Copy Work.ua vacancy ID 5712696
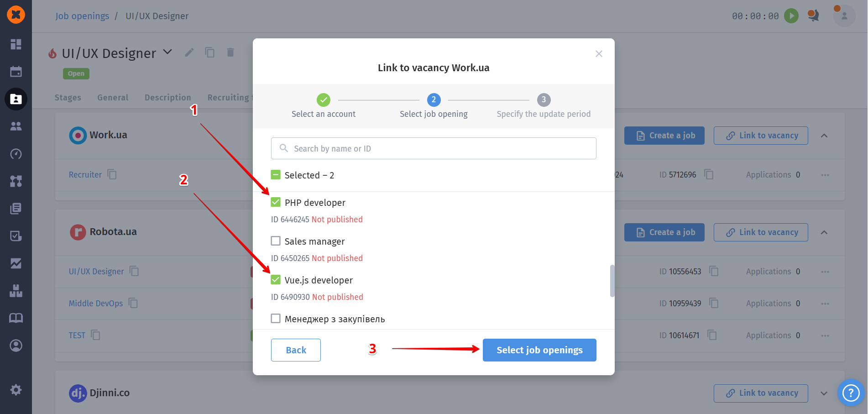This screenshot has width=868, height=414. point(709,174)
